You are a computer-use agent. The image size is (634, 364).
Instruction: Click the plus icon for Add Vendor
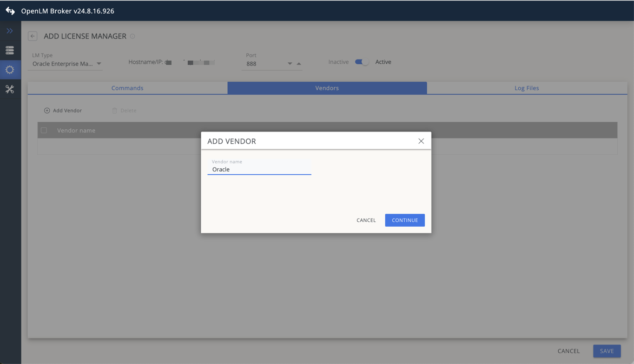(x=47, y=110)
